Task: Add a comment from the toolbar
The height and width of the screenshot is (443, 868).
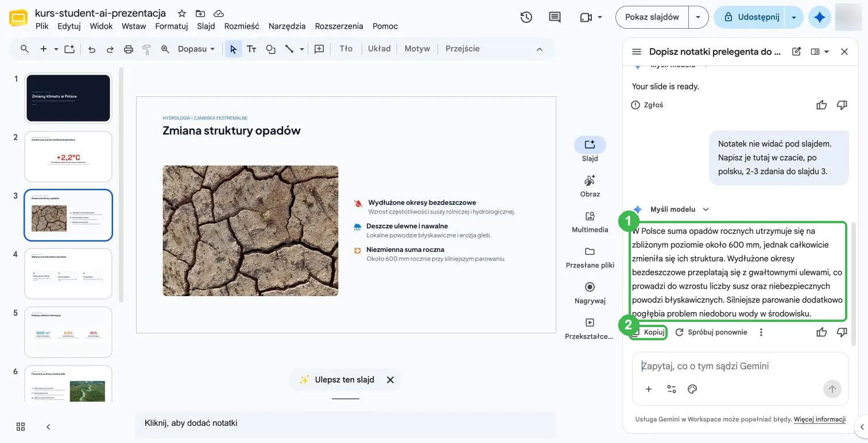Action: 320,49
